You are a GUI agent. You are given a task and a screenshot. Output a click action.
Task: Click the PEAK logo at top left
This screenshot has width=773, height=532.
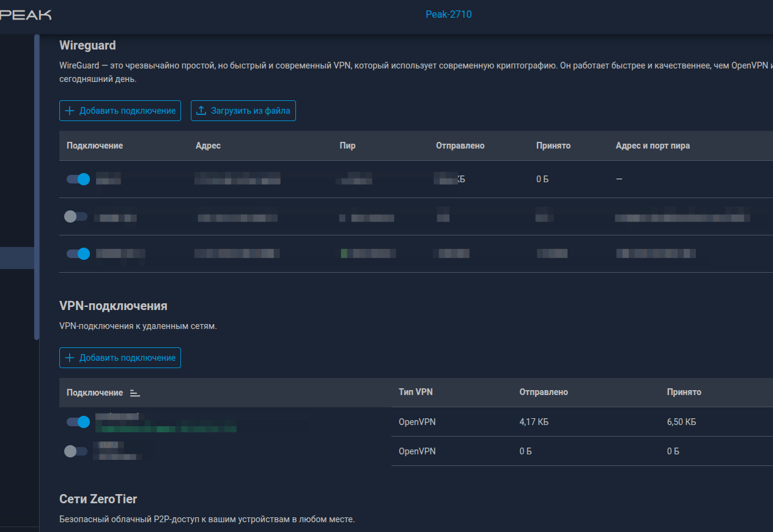pos(26,14)
